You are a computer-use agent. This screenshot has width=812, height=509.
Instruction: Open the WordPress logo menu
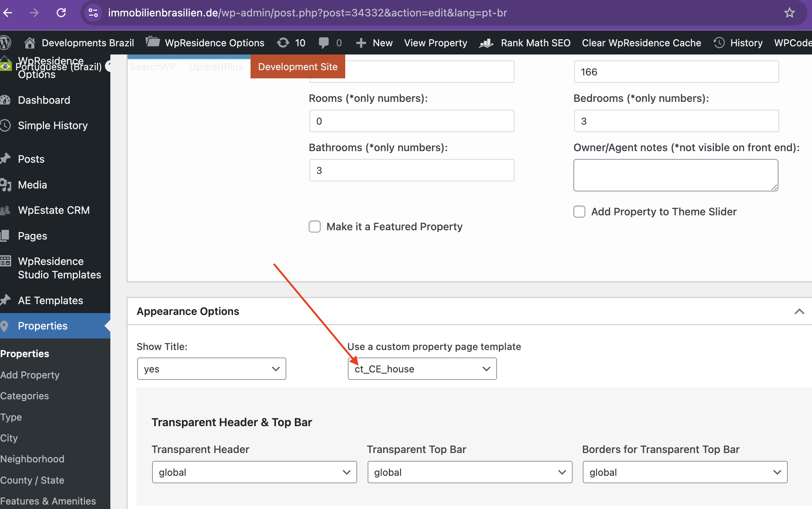coord(5,43)
